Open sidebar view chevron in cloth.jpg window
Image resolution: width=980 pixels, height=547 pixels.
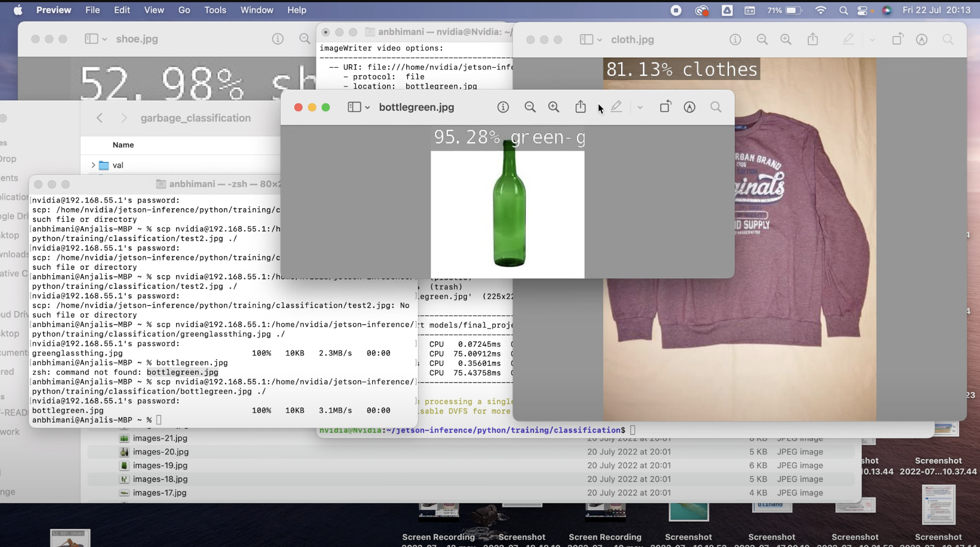pyautogui.click(x=600, y=40)
